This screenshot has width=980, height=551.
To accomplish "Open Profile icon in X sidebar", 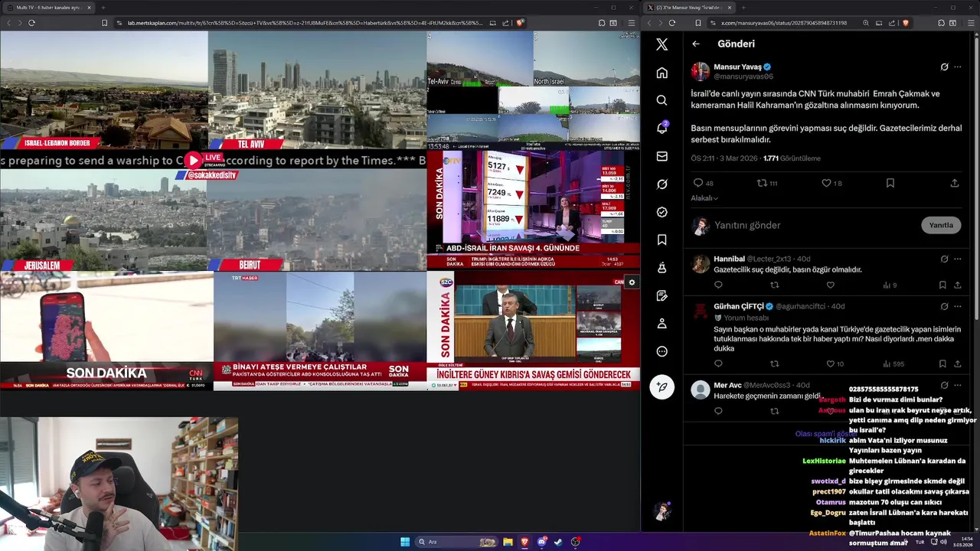I will 662,324.
